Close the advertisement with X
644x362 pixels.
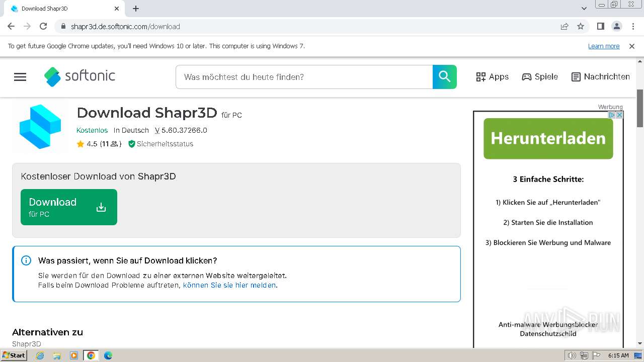(620, 115)
